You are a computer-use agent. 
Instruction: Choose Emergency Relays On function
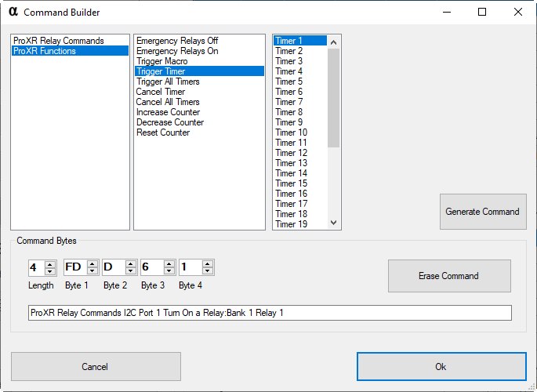click(x=199, y=51)
